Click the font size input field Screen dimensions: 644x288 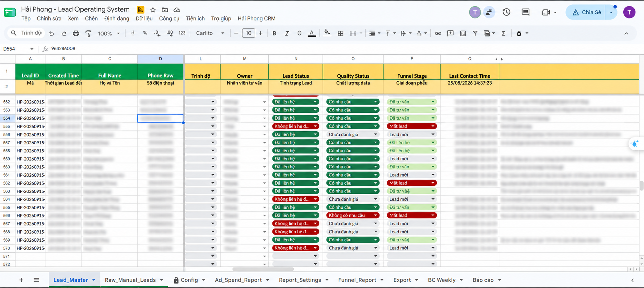pos(248,33)
